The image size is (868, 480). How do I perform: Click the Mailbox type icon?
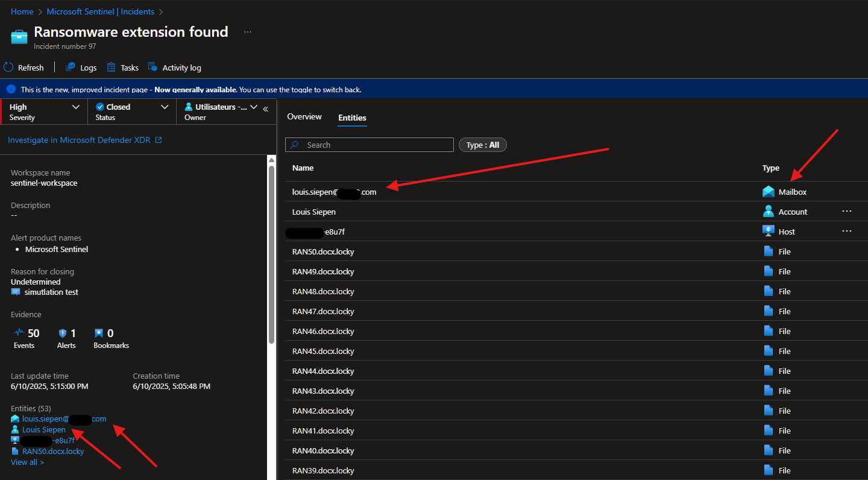[x=769, y=192]
